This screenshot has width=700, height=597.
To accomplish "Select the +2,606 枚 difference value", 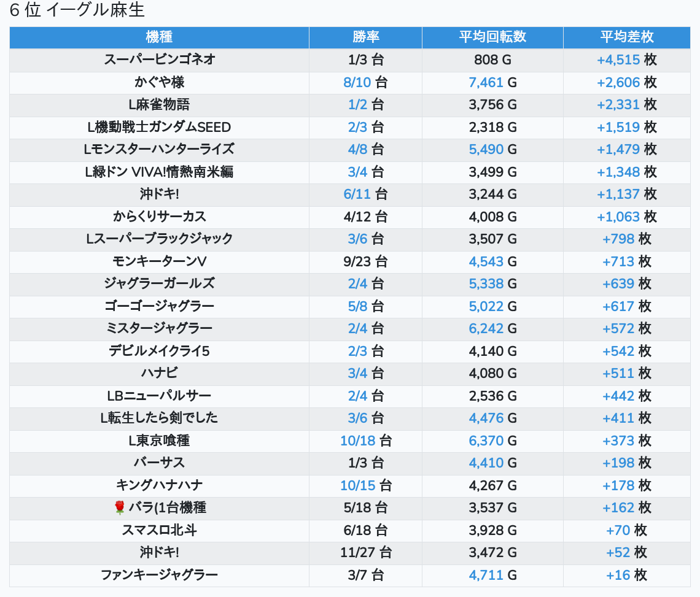I will tap(627, 82).
